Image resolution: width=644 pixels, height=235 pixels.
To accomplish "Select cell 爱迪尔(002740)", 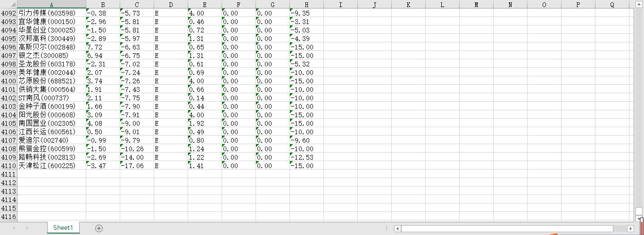I will 52,140.
